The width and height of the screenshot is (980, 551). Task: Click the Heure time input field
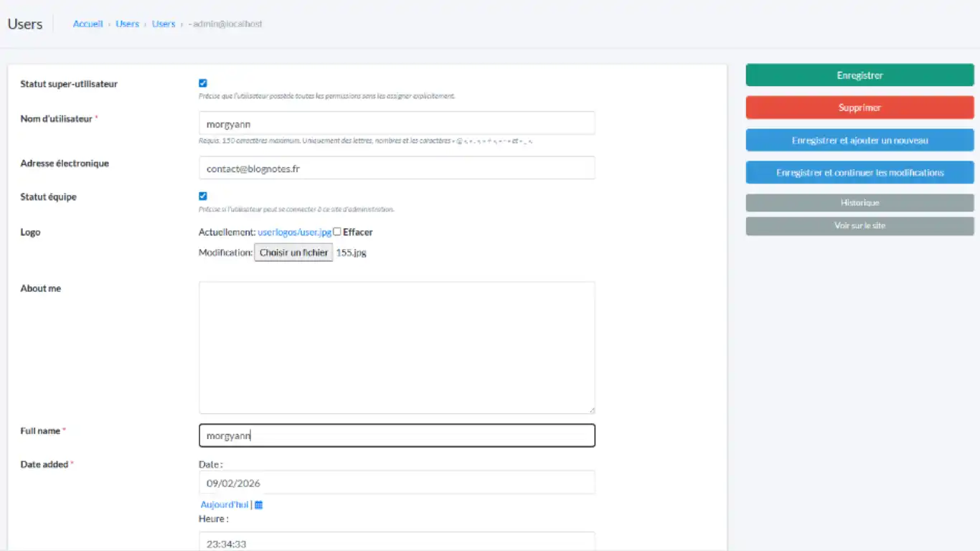(396, 543)
